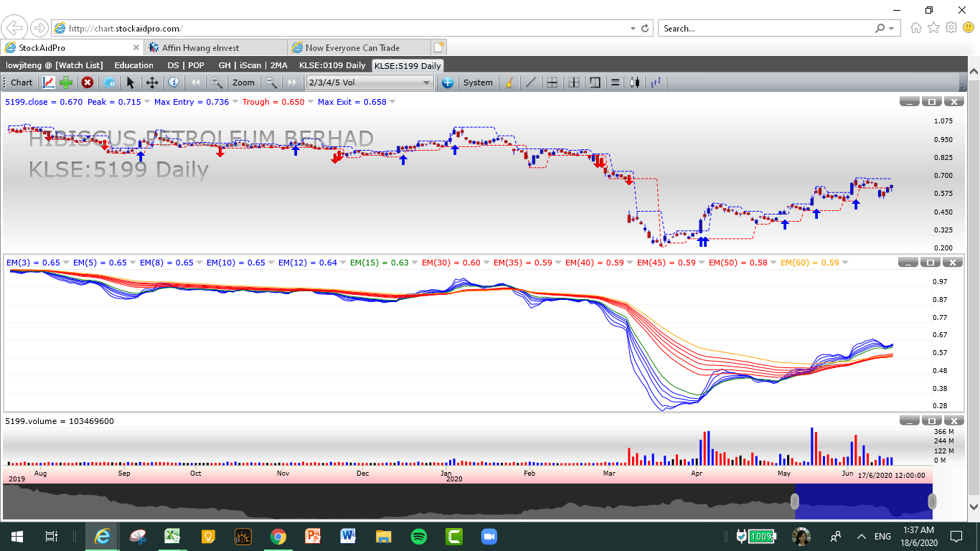The image size is (980, 551).
Task: Expand dropdown arrow next to Peak = 0.715
Action: click(x=147, y=102)
